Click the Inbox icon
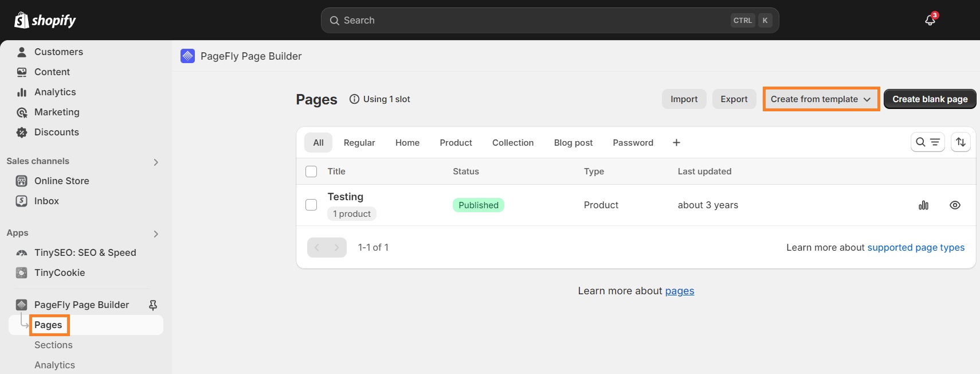 tap(22, 201)
